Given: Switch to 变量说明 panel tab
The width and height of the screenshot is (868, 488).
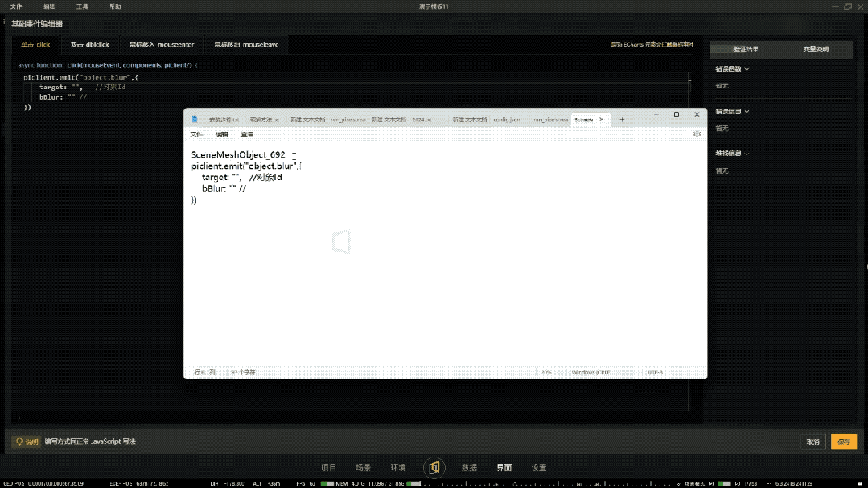Looking at the screenshot, I should click(x=816, y=49).
